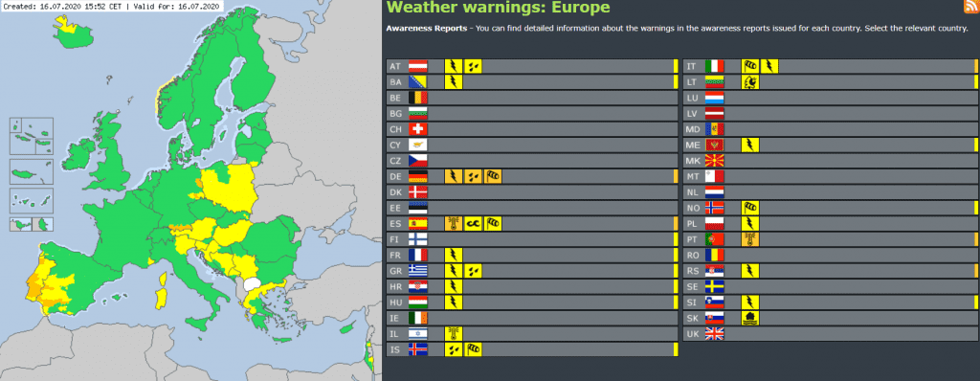This screenshot has height=381, width=980.
Task: Click Portugal's orange temperature warning icon
Action: [x=750, y=239]
